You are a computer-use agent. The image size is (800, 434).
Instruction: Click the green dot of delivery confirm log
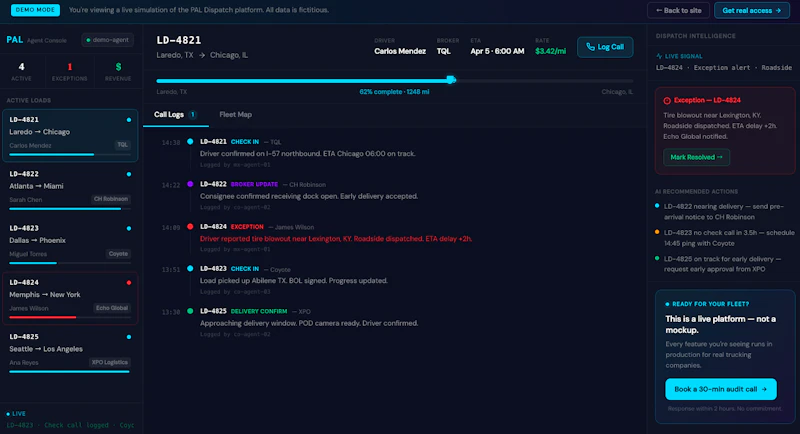(190, 311)
